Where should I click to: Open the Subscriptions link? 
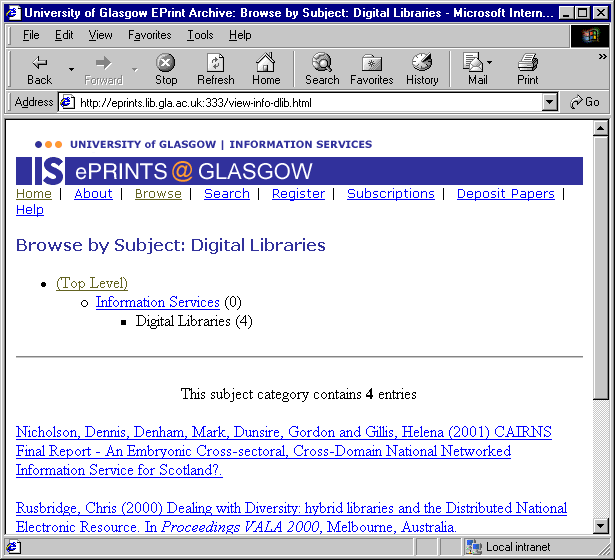coord(391,194)
